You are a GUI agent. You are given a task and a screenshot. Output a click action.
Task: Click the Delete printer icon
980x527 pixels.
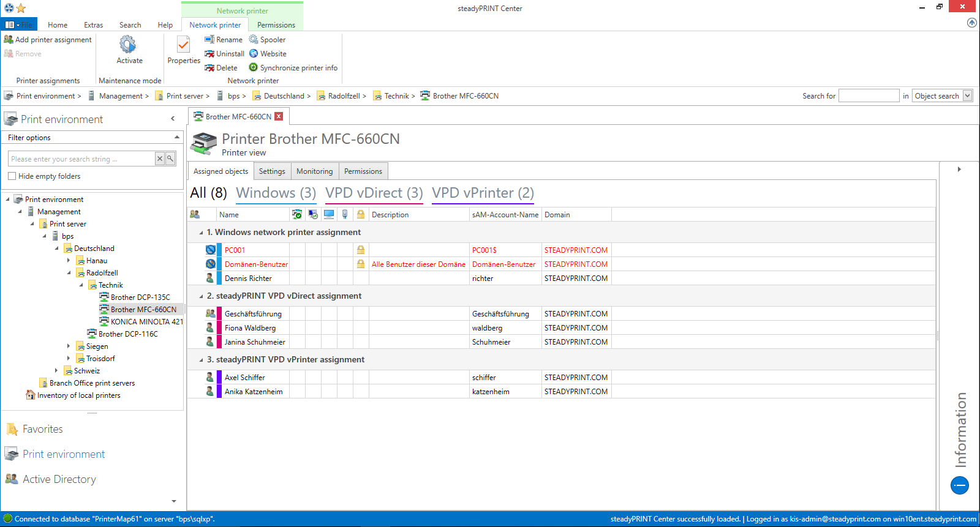tap(209, 67)
